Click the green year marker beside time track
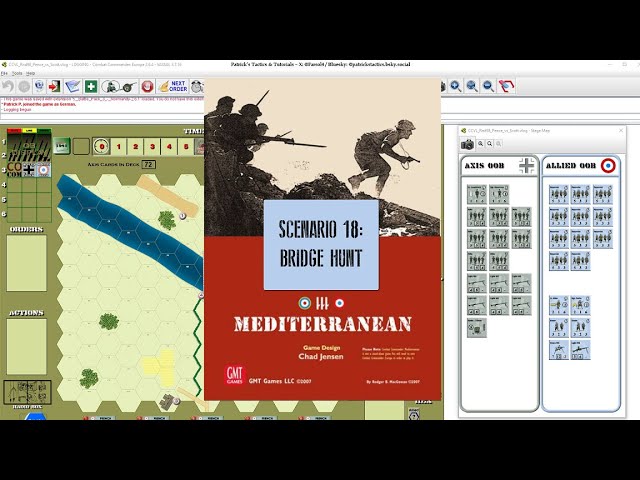 coord(62,146)
